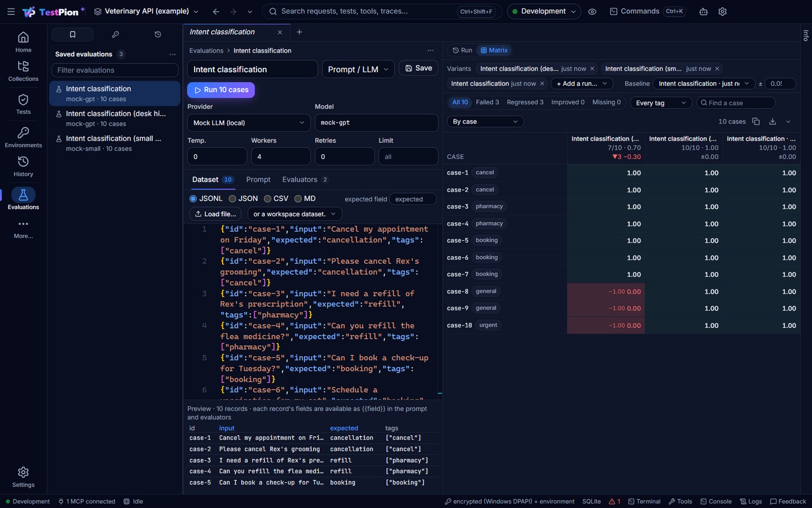Filter results by Failed 3
The image size is (812, 508).
pos(487,102)
